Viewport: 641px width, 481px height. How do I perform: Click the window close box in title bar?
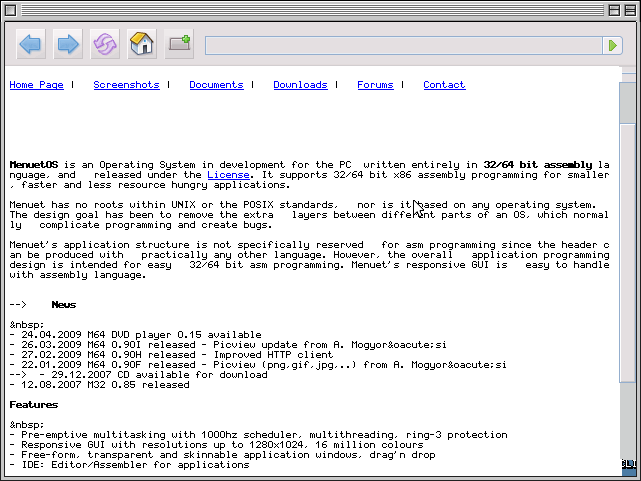(x=11, y=10)
